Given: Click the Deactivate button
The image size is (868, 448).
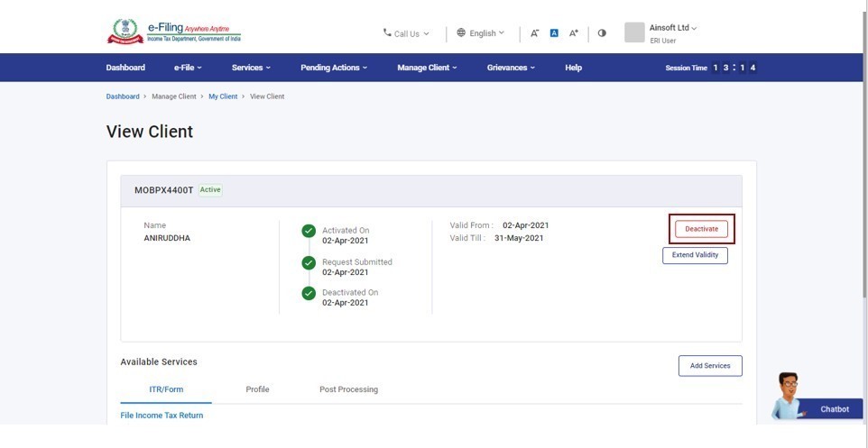Looking at the screenshot, I should pos(701,229).
